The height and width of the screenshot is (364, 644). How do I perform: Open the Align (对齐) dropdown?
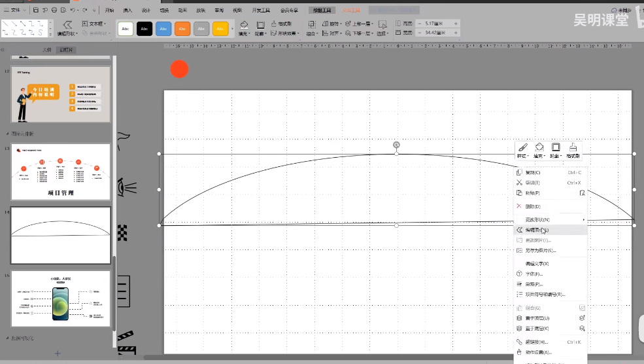click(x=332, y=33)
